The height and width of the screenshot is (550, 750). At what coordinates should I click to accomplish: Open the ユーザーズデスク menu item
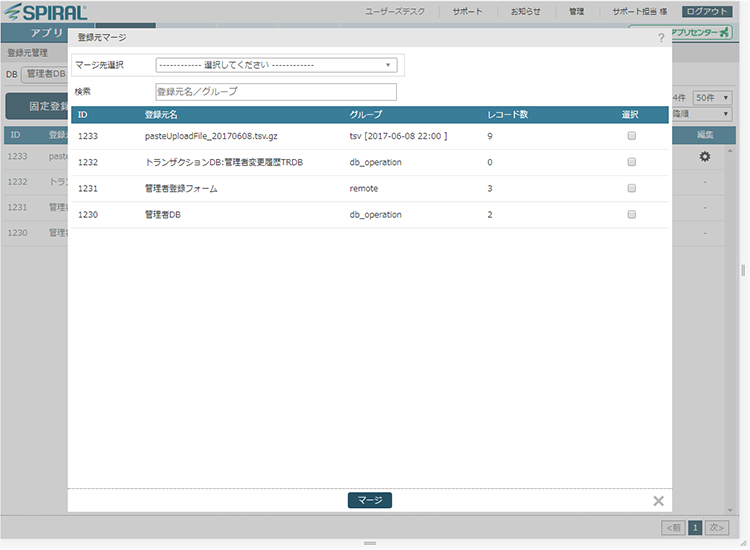click(395, 11)
